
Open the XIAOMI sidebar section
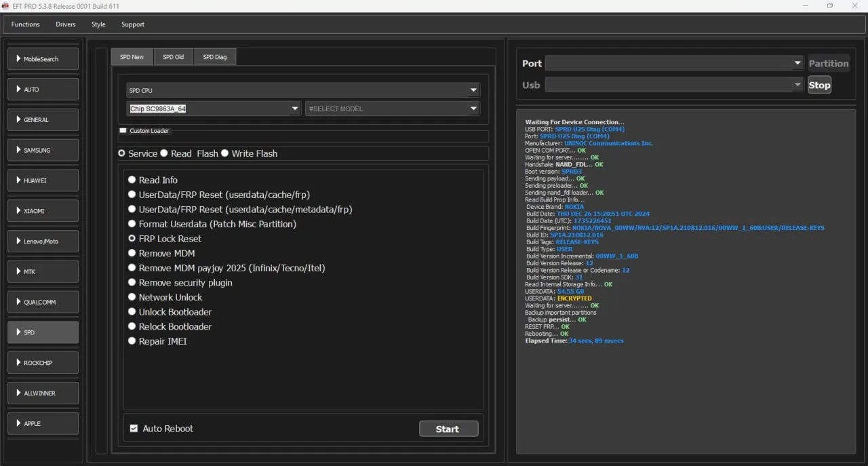[x=43, y=211]
